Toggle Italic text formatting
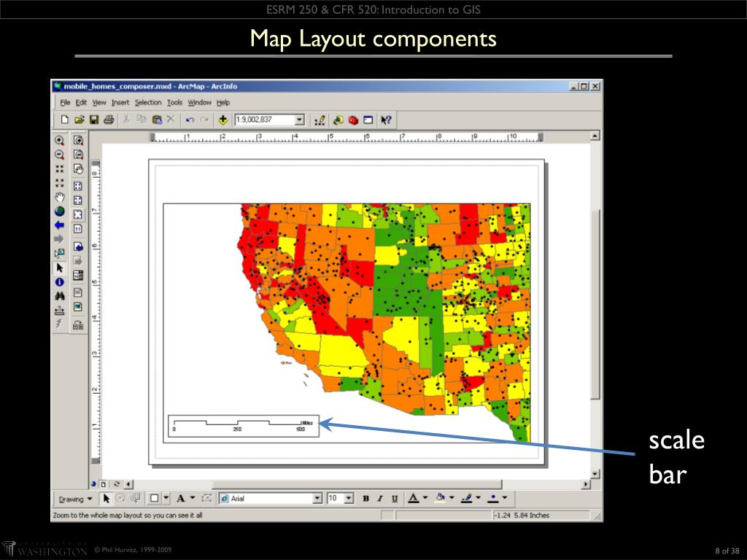Viewport: 747px width, 560px height. 379,499
